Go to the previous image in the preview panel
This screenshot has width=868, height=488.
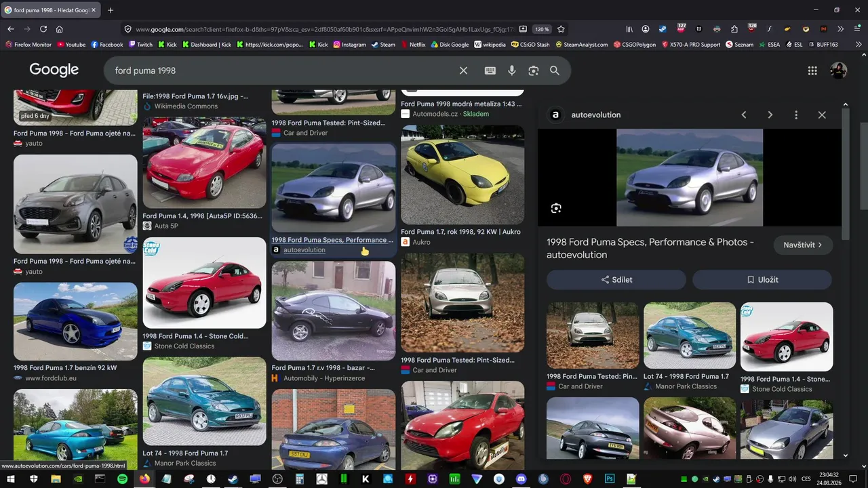[x=744, y=115]
